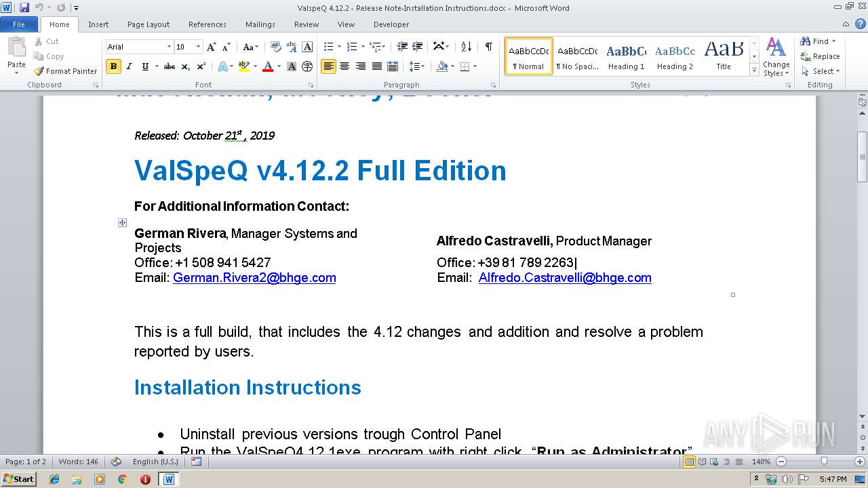Open the Windows Start menu
Image resolution: width=868 pixels, height=488 pixels.
point(19,479)
